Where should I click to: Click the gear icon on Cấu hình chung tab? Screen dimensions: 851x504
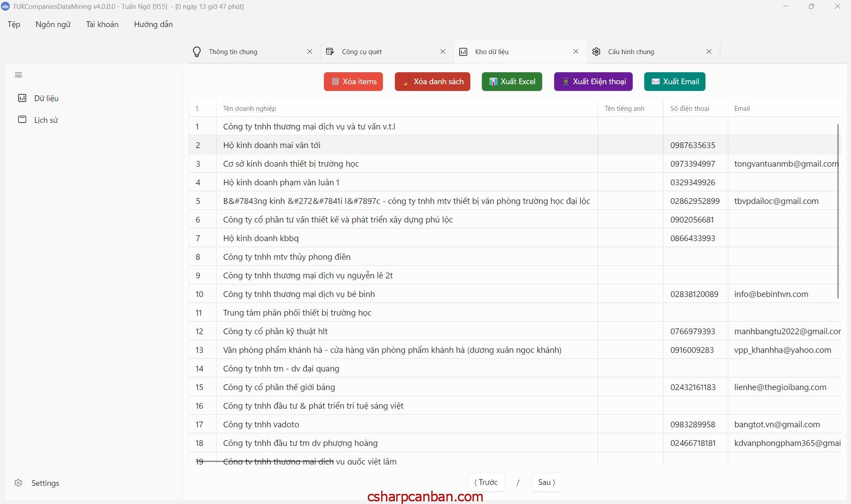click(x=596, y=52)
